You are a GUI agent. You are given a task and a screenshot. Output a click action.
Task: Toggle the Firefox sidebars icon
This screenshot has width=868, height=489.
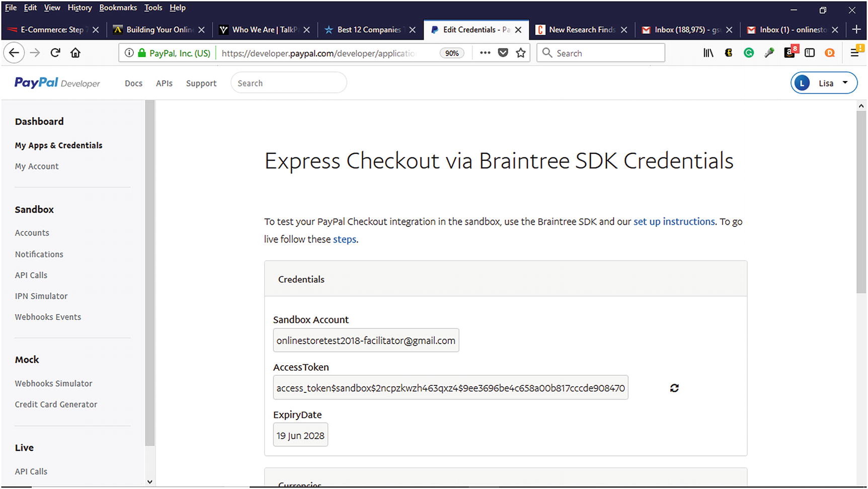[810, 53]
